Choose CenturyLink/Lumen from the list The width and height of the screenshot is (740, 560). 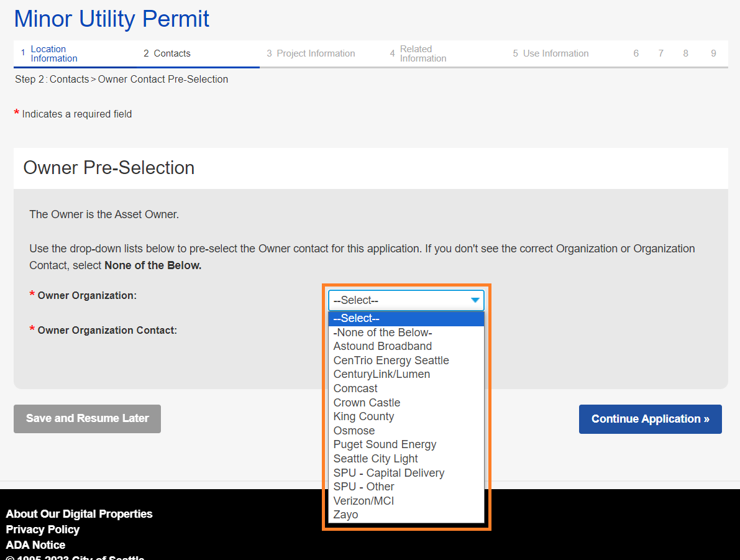(381, 374)
